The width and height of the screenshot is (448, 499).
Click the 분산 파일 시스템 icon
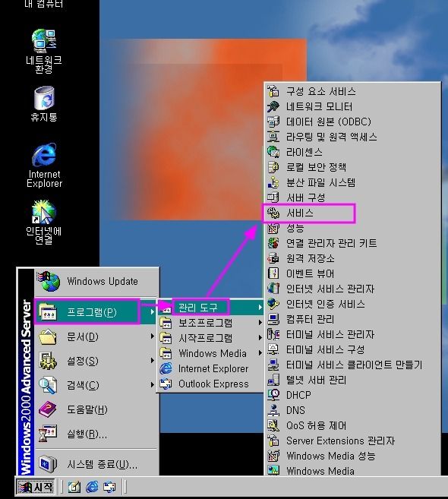(273, 183)
